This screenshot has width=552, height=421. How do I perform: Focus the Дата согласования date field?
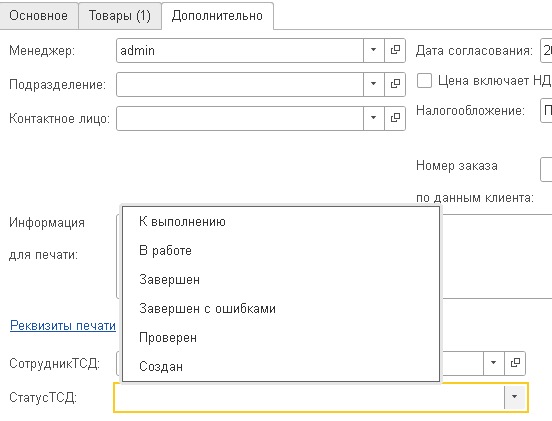[546, 50]
